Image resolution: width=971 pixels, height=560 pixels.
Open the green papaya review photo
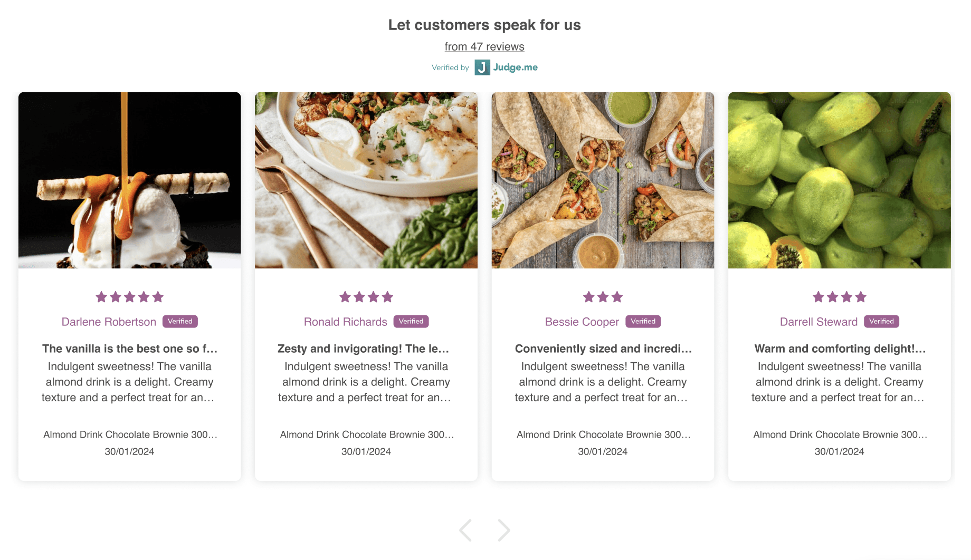(839, 180)
